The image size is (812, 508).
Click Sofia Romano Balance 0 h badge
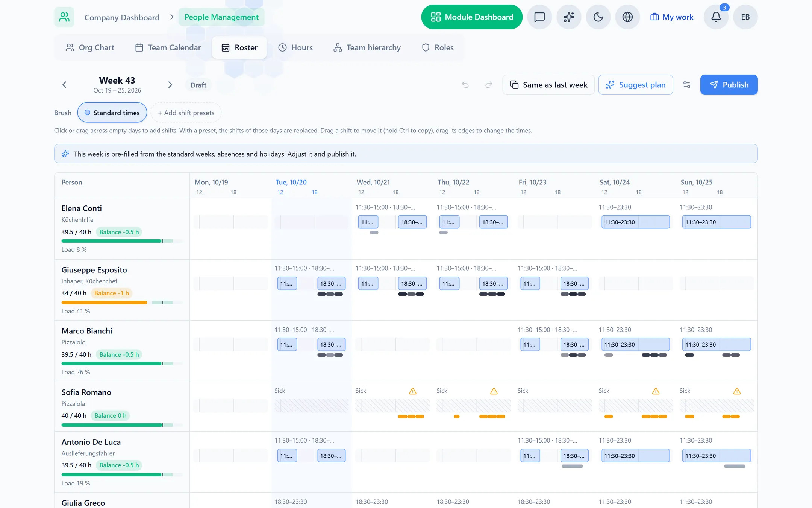click(x=110, y=415)
